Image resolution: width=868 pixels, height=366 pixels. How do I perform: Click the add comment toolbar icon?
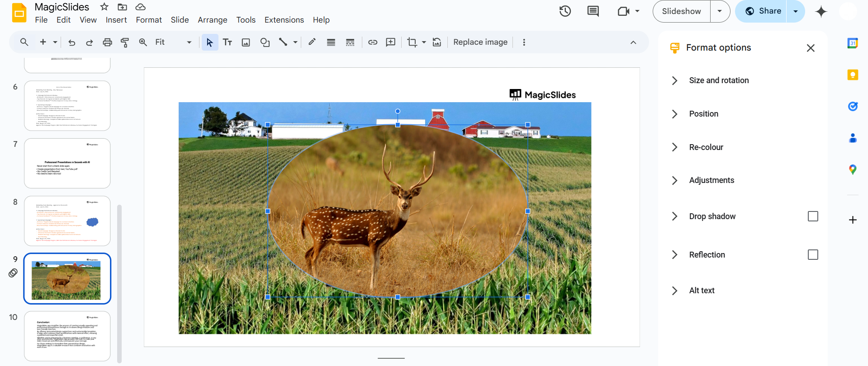[x=391, y=42]
